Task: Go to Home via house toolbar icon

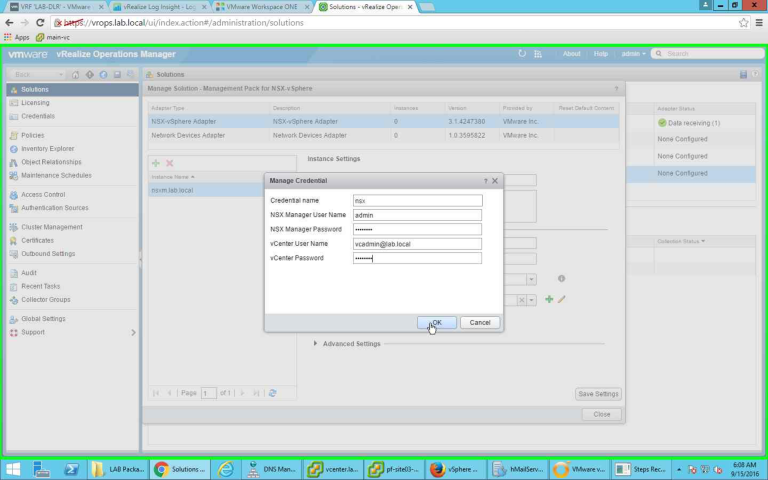Action: click(75, 74)
